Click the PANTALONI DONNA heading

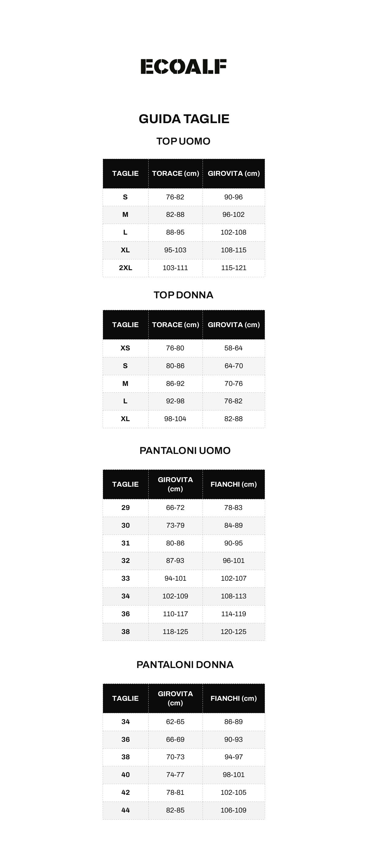(185, 665)
